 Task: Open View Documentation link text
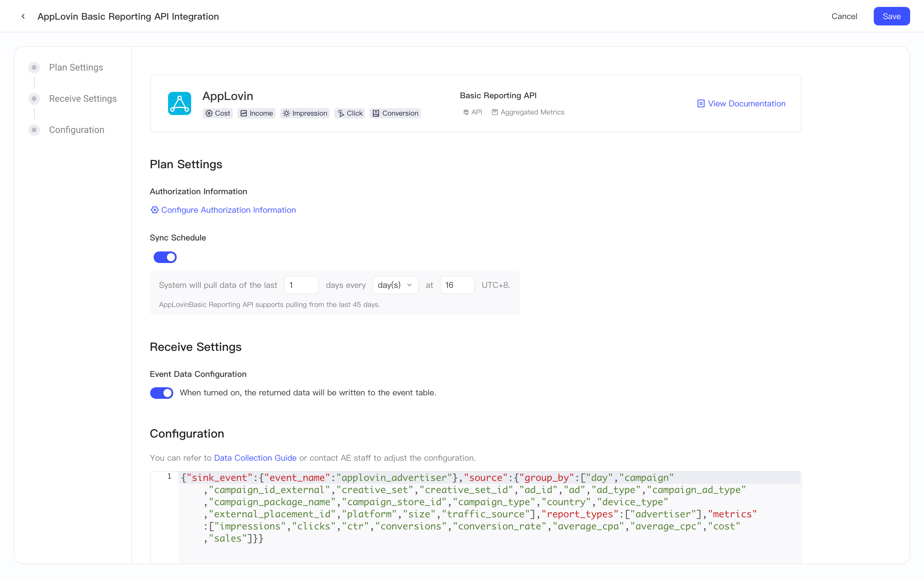(746, 103)
